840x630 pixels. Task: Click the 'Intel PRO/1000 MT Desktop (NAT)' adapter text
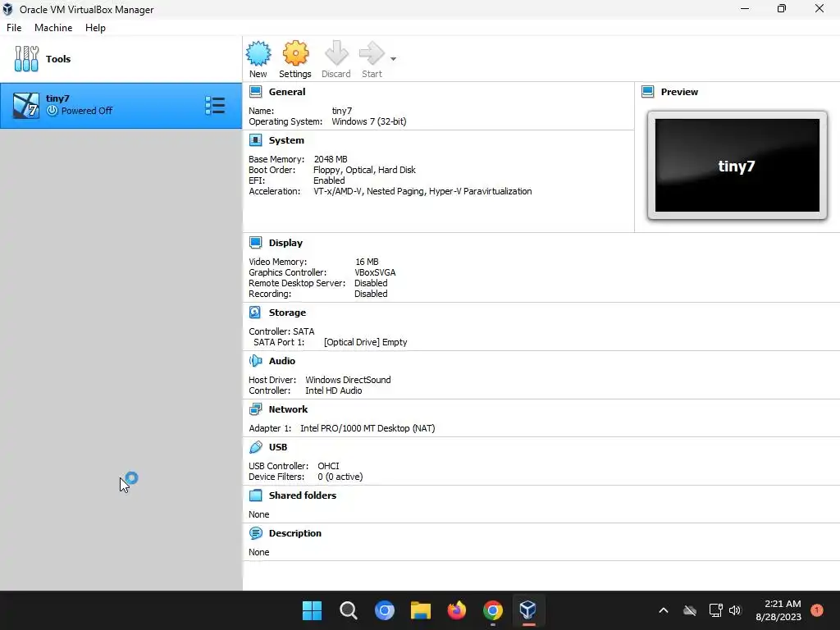click(x=367, y=428)
